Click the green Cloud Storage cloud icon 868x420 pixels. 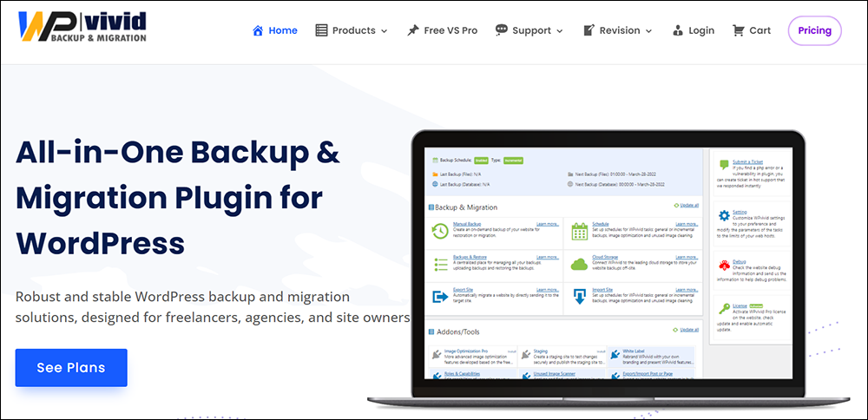tap(579, 264)
